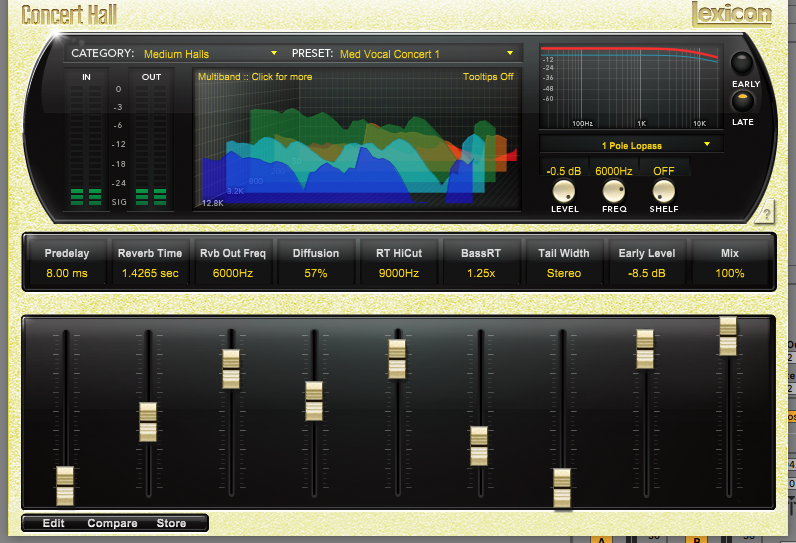This screenshot has height=543, width=796.
Task: Click the Tail Width fader handle
Action: coord(562,488)
